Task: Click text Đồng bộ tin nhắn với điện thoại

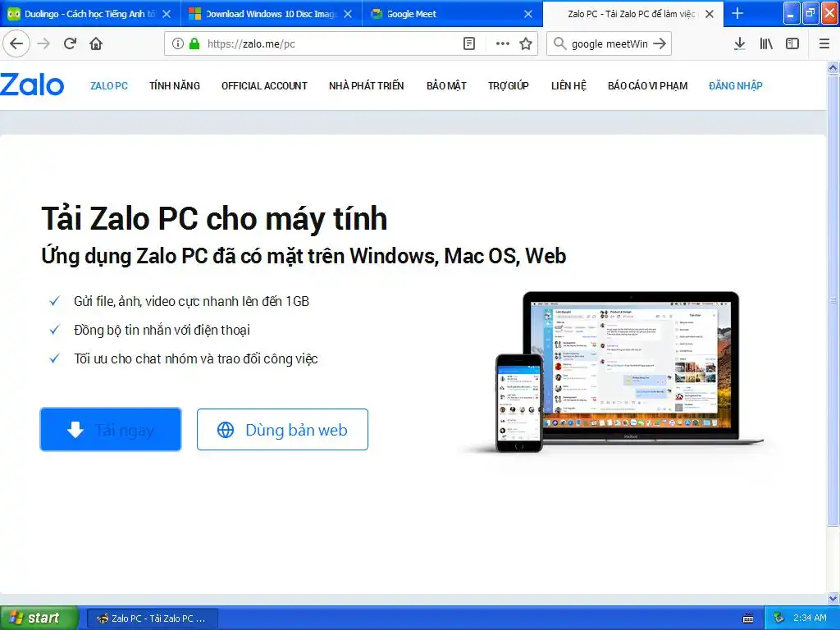Action: click(162, 330)
